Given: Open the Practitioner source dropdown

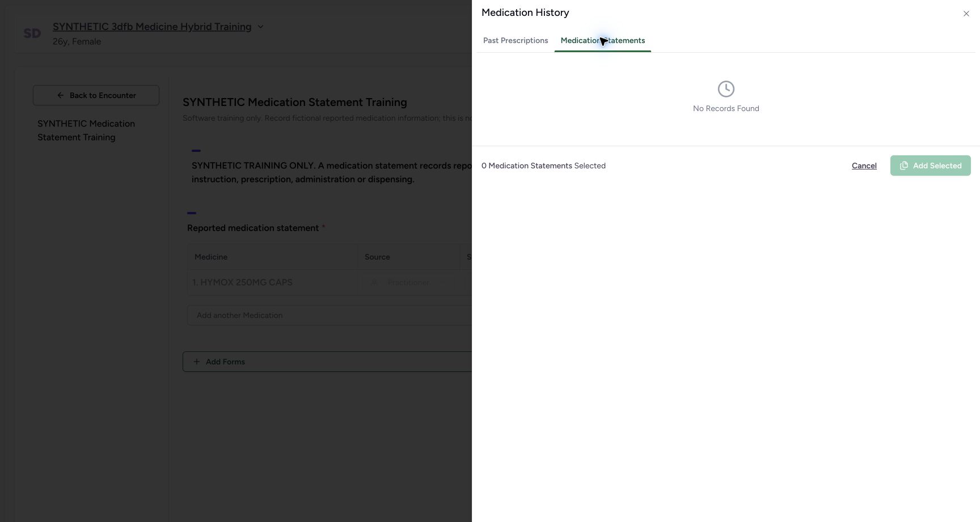Looking at the screenshot, I should (x=408, y=282).
